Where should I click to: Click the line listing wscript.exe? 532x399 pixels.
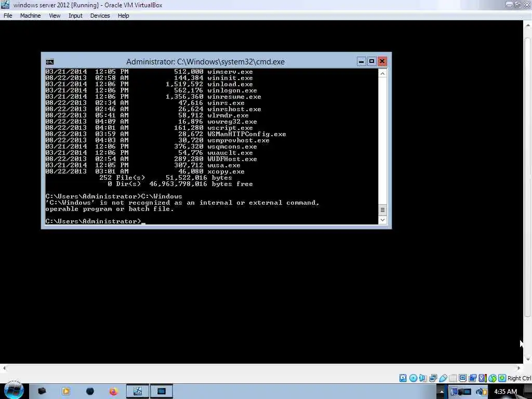tap(149, 128)
